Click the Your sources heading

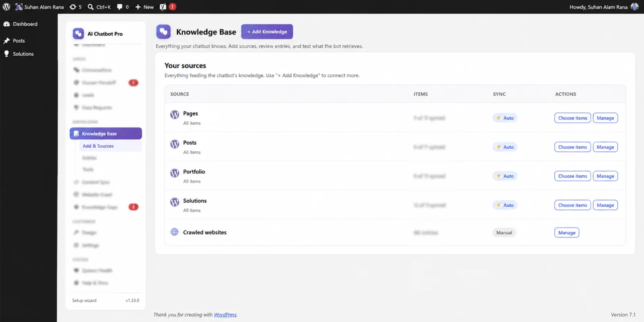(x=185, y=66)
